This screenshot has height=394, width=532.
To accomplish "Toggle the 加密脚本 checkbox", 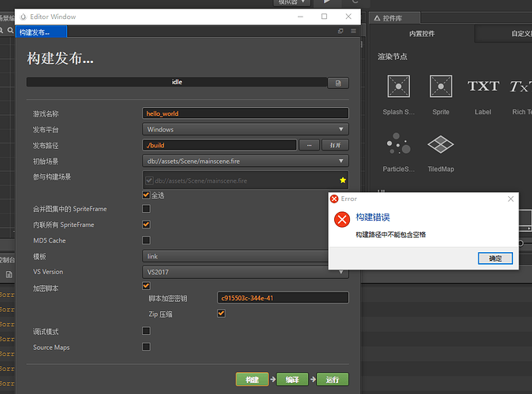I will (147, 286).
